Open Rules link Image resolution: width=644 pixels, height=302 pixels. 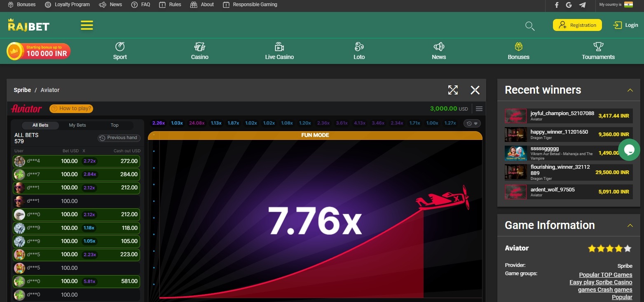170,5
